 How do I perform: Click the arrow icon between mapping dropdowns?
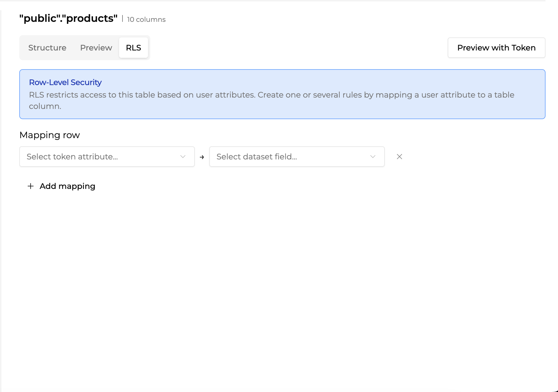(x=202, y=157)
